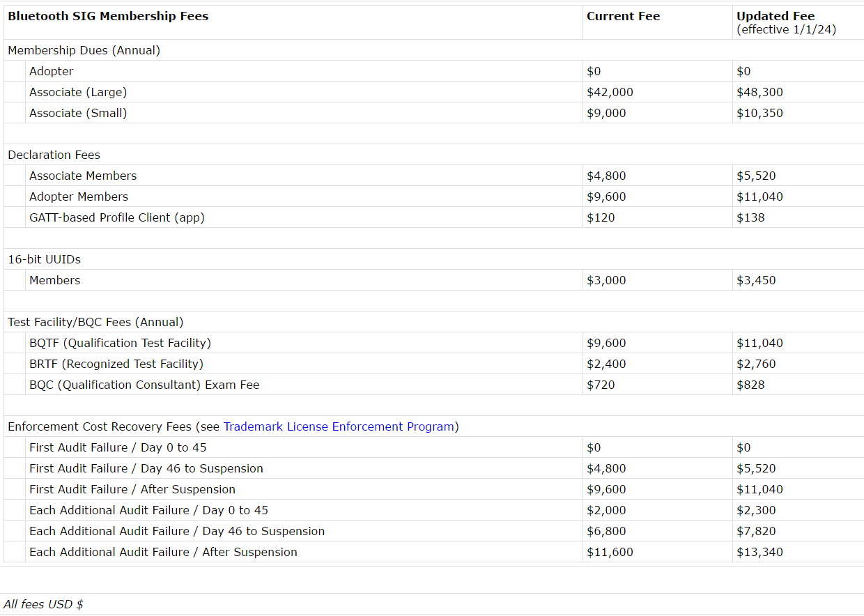Click the Associate (Large) row label

click(78, 92)
